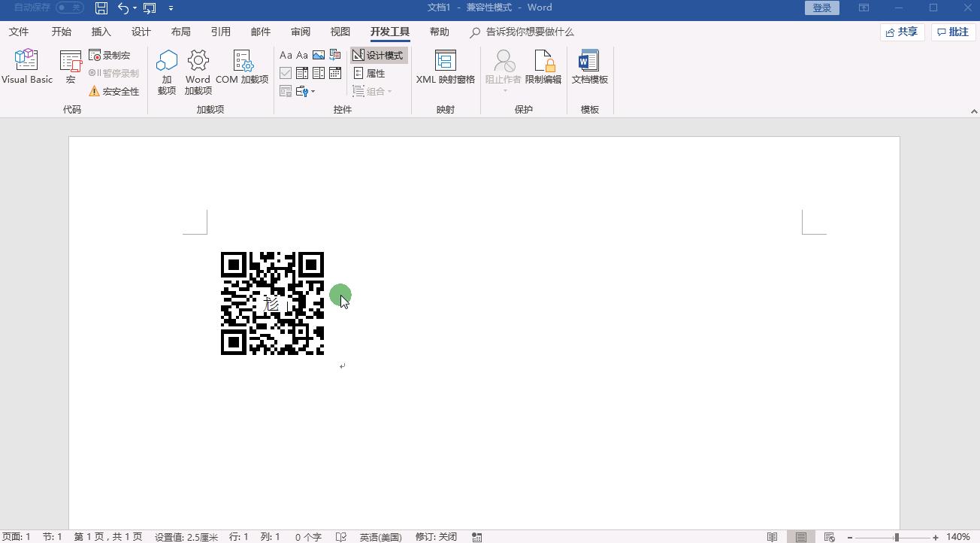Viewport: 980px width, 543px height.
Task: Open the Macro Security settings
Action: click(114, 91)
